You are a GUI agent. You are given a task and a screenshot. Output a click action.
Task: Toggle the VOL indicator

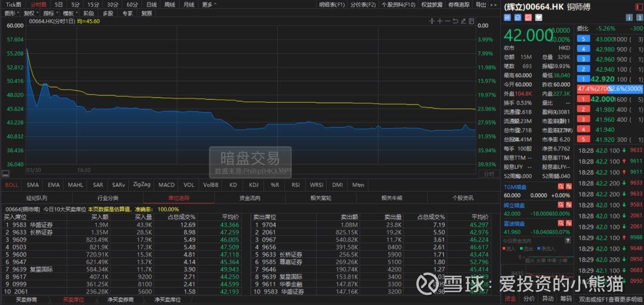pos(189,185)
